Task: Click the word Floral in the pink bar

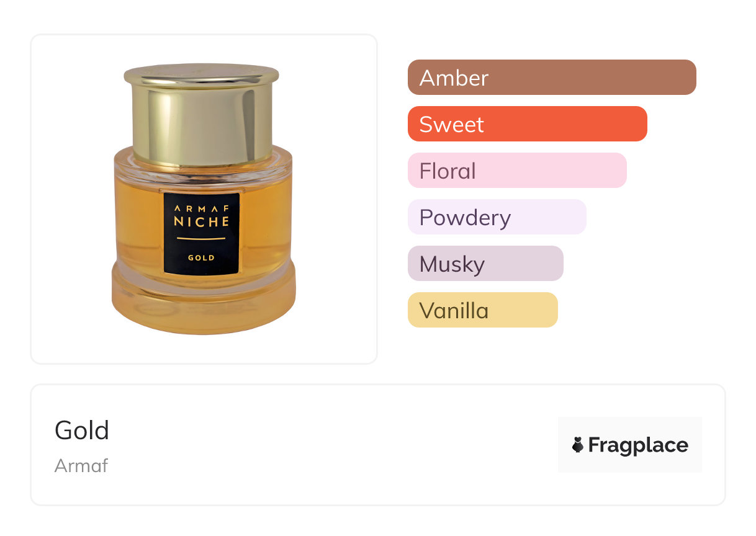Action: point(448,171)
